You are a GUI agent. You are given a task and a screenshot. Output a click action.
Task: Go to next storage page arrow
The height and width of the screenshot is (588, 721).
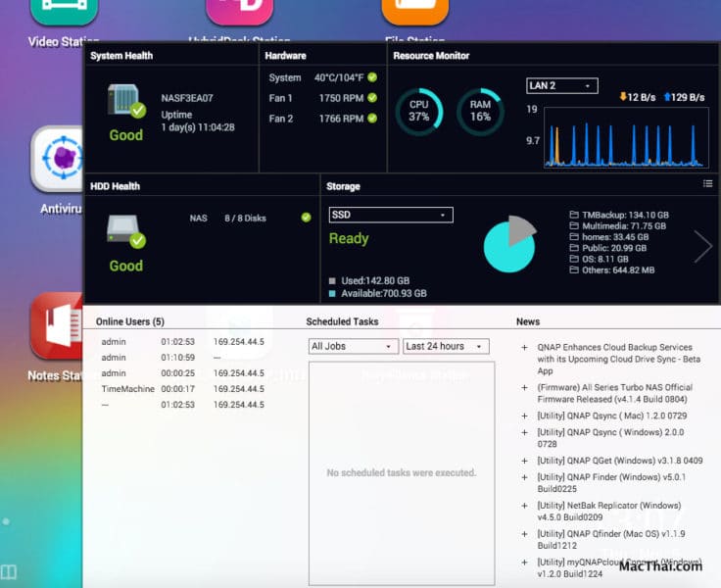coord(703,247)
